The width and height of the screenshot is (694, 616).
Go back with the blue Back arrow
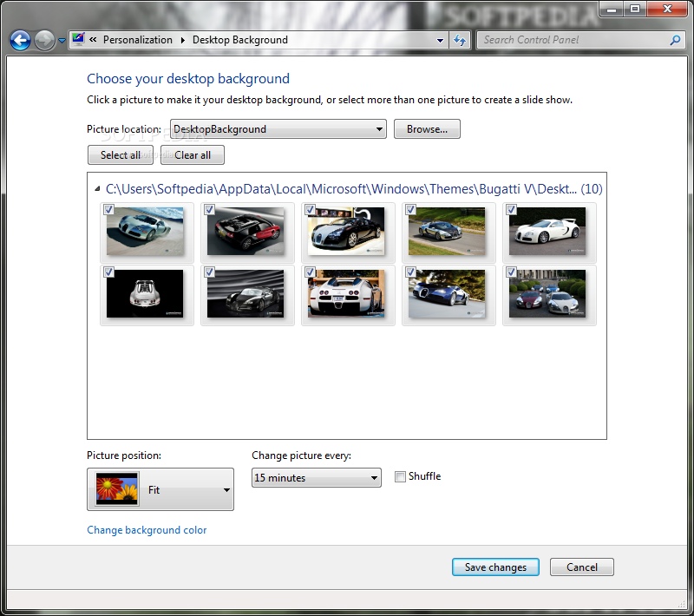pos(20,41)
